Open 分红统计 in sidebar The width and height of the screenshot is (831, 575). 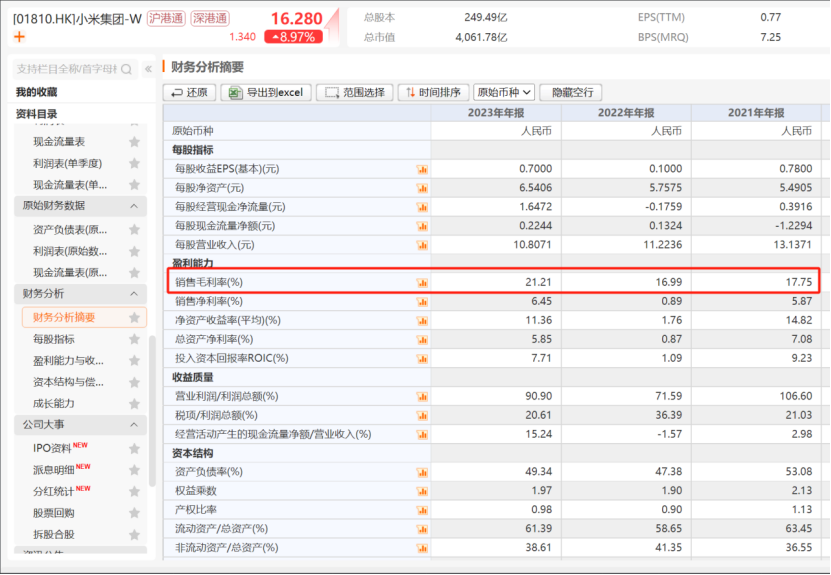54,492
